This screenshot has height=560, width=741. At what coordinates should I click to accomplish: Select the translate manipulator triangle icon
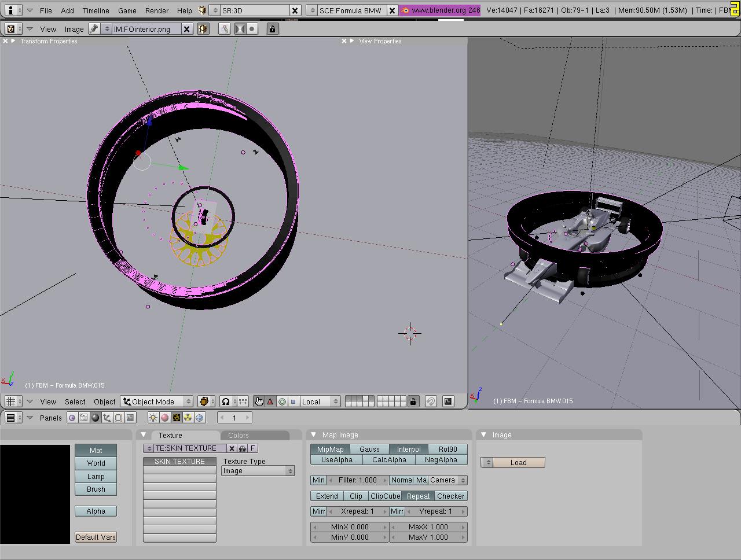[270, 401]
